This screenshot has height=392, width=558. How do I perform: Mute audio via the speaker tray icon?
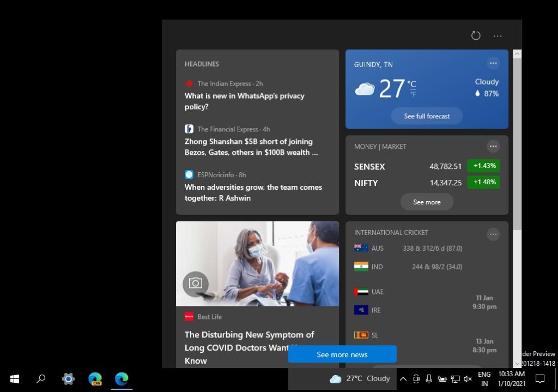(x=468, y=378)
